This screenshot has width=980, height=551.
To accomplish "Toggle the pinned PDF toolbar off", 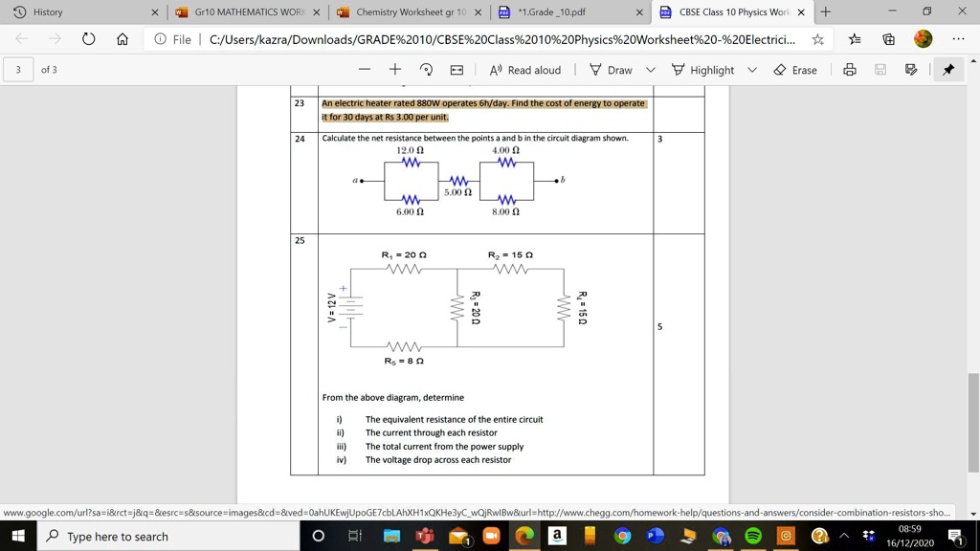I will (947, 69).
